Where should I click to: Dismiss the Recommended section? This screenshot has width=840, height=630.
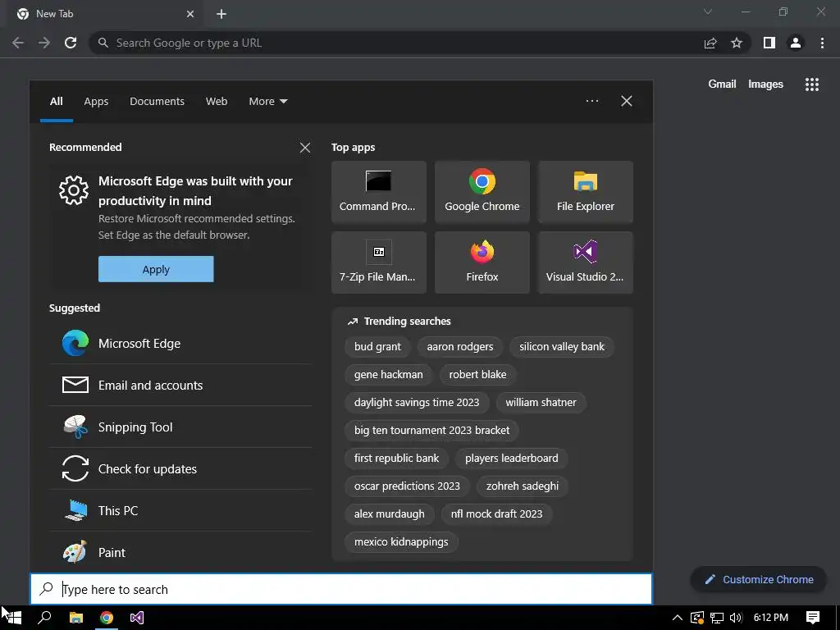(305, 148)
